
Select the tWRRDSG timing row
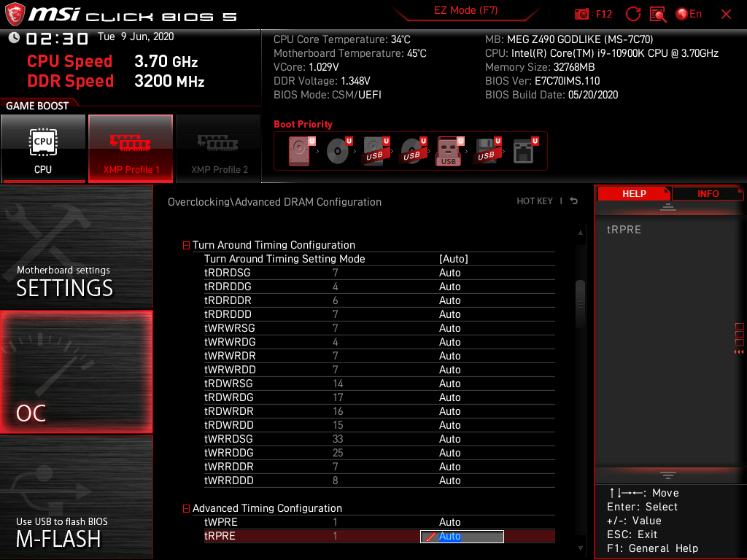[x=379, y=438]
